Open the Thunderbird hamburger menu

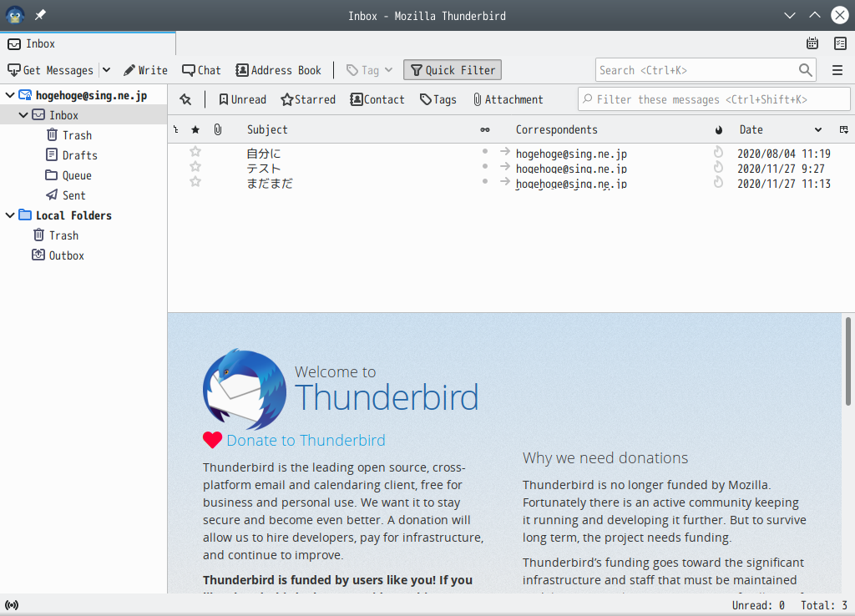[837, 70]
